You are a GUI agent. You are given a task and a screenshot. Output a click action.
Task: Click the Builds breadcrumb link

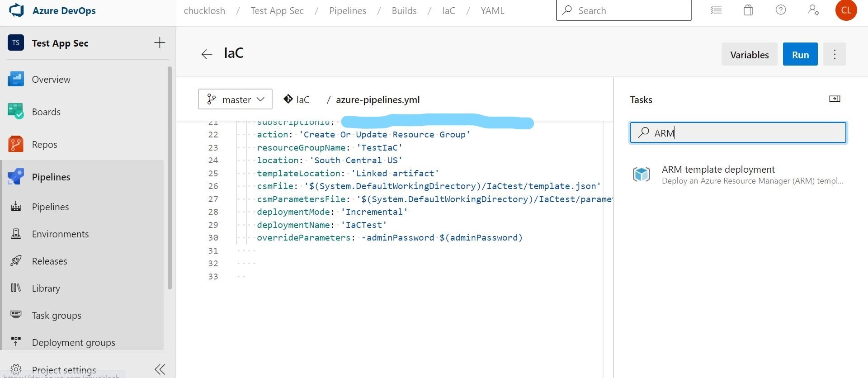(x=404, y=11)
